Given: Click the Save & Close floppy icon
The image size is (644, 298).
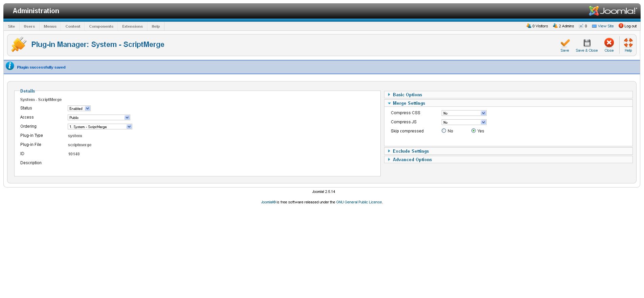Looking at the screenshot, I should click(586, 43).
